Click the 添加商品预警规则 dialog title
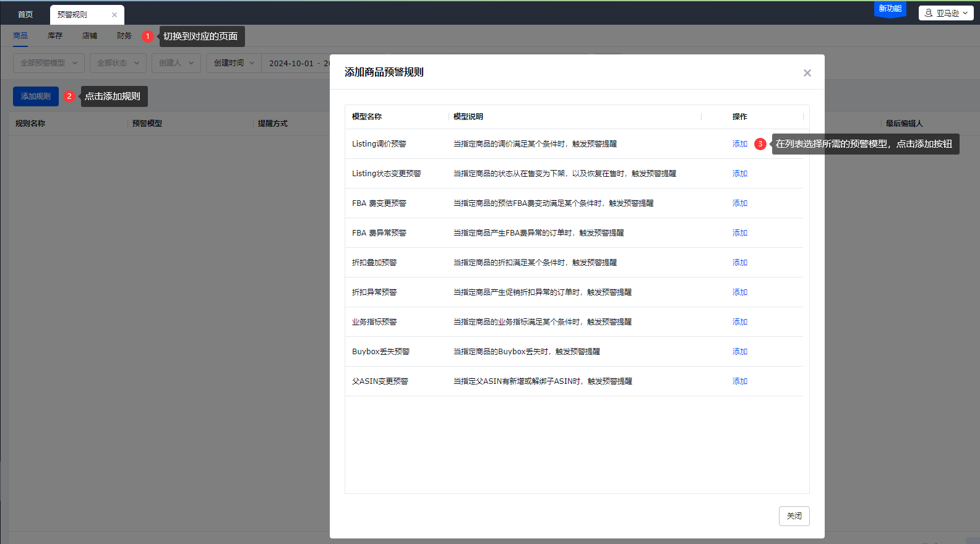Viewport: 980px width, 544px height. [384, 72]
